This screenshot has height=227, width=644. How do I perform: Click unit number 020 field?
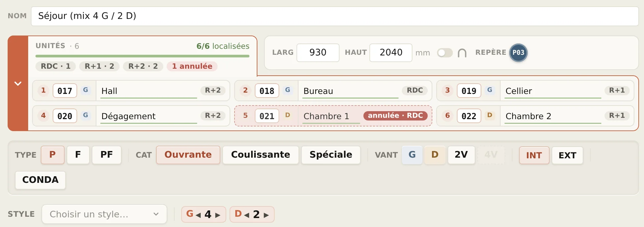[x=65, y=116]
